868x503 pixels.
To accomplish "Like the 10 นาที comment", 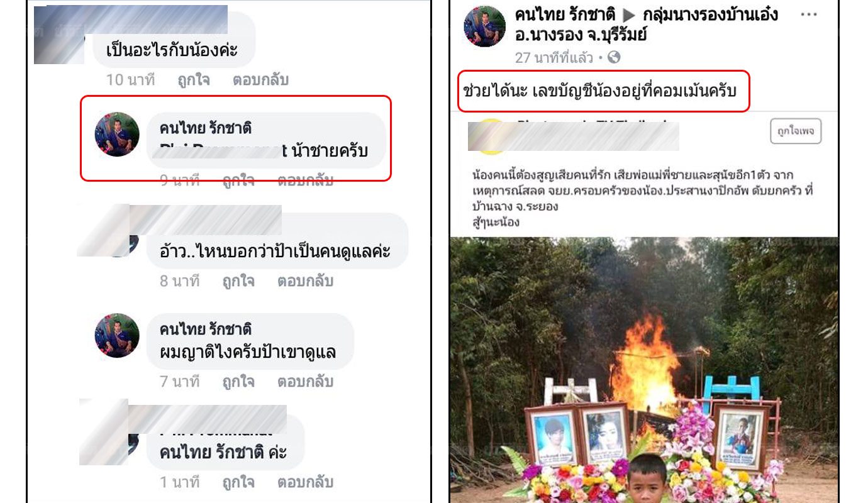I will pos(194,80).
